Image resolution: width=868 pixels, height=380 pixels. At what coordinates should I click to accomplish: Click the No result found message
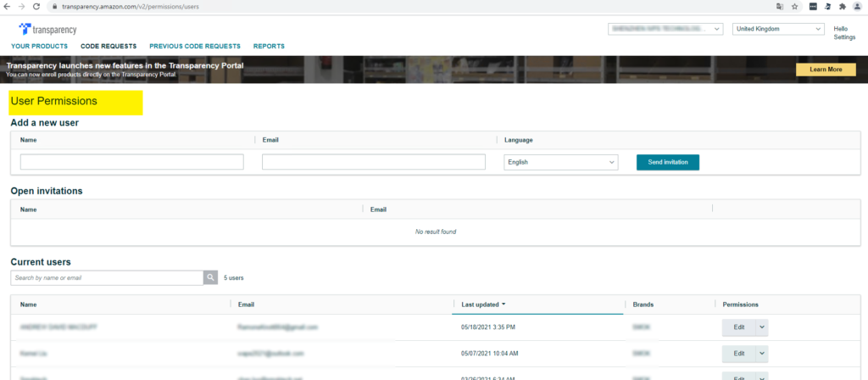click(x=436, y=232)
